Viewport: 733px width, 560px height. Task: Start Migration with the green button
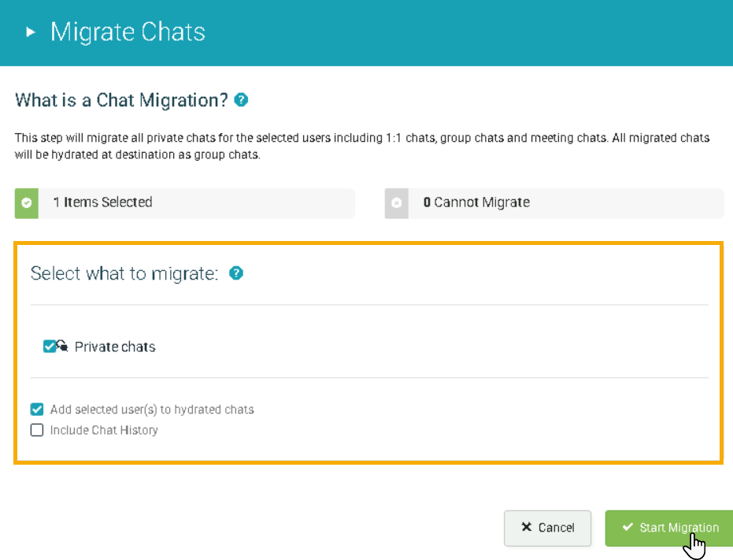[669, 528]
